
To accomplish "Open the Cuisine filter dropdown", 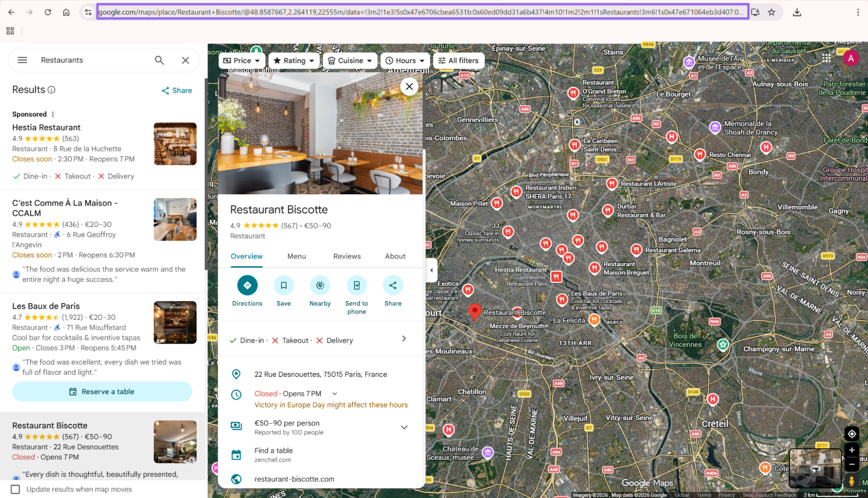I will pyautogui.click(x=350, y=61).
